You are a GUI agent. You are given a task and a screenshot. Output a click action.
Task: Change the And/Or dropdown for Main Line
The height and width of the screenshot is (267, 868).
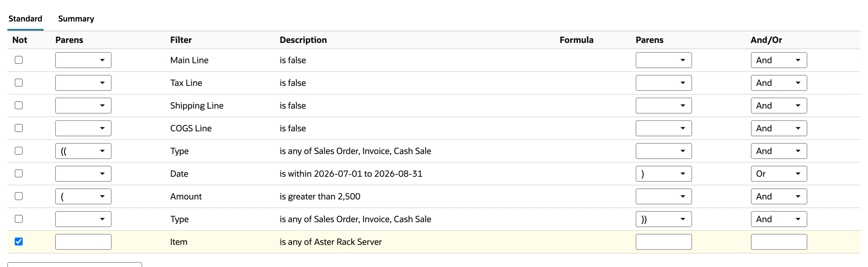tap(779, 60)
